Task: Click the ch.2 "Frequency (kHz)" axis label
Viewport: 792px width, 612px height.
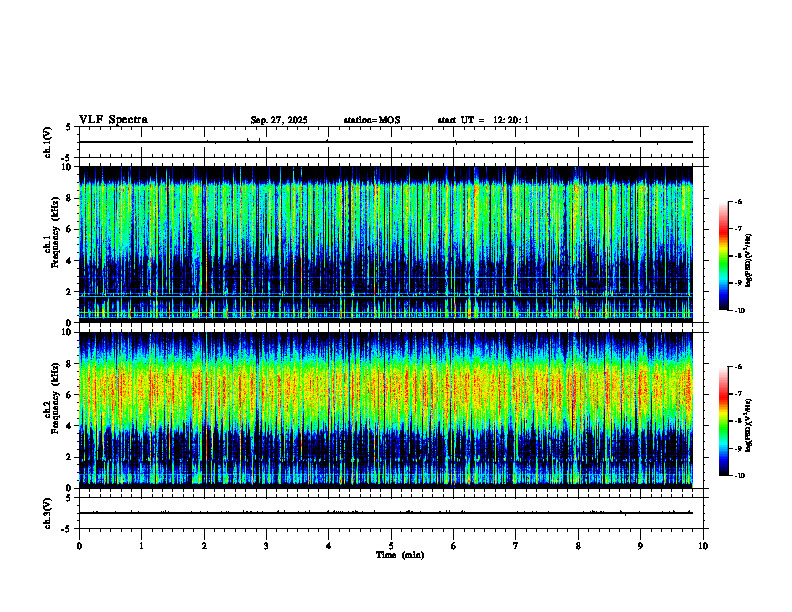Action: click(57, 398)
